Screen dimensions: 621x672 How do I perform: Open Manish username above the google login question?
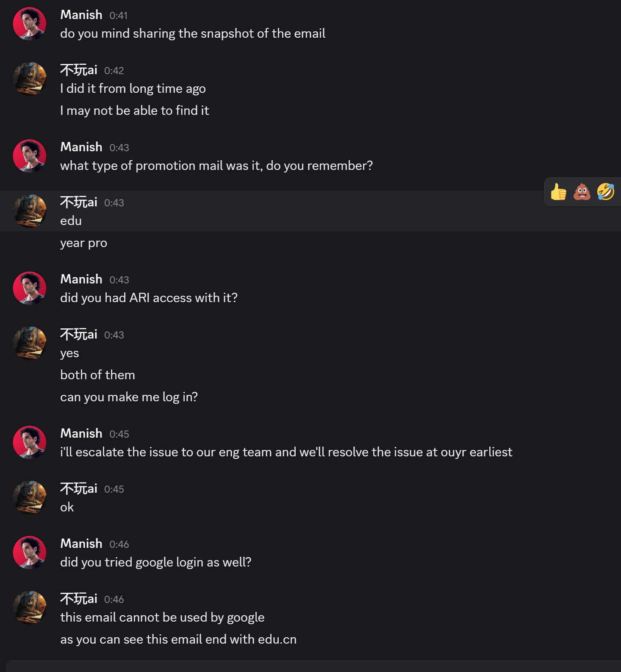(x=81, y=544)
